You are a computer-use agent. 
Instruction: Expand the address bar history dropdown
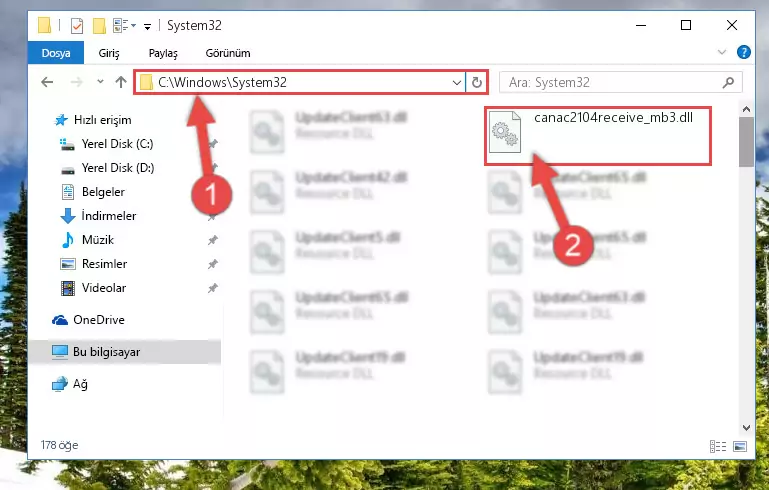(457, 82)
